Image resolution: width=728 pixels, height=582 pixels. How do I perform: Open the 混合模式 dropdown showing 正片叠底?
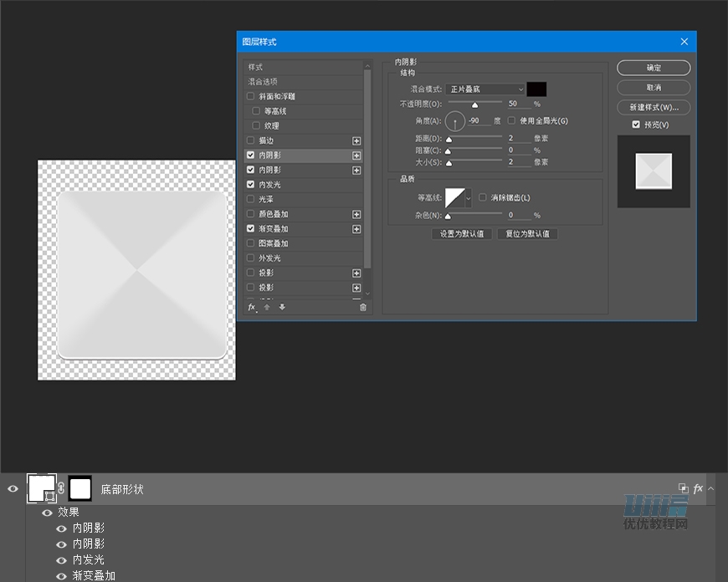click(485, 89)
